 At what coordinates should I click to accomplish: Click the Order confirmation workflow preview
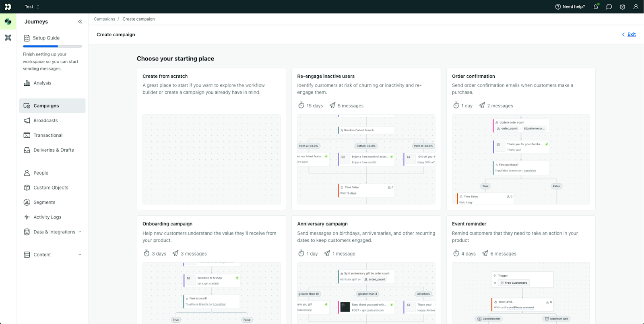tap(521, 159)
